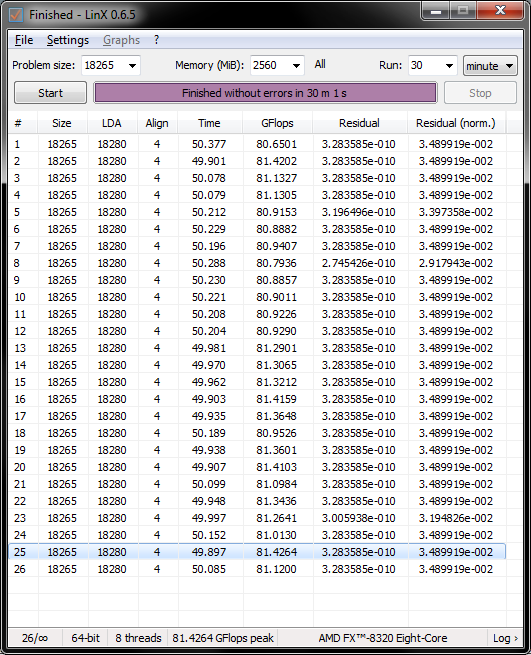Select row 11 GFlops value 80.9226
The height and width of the screenshot is (655, 531).
(x=277, y=314)
